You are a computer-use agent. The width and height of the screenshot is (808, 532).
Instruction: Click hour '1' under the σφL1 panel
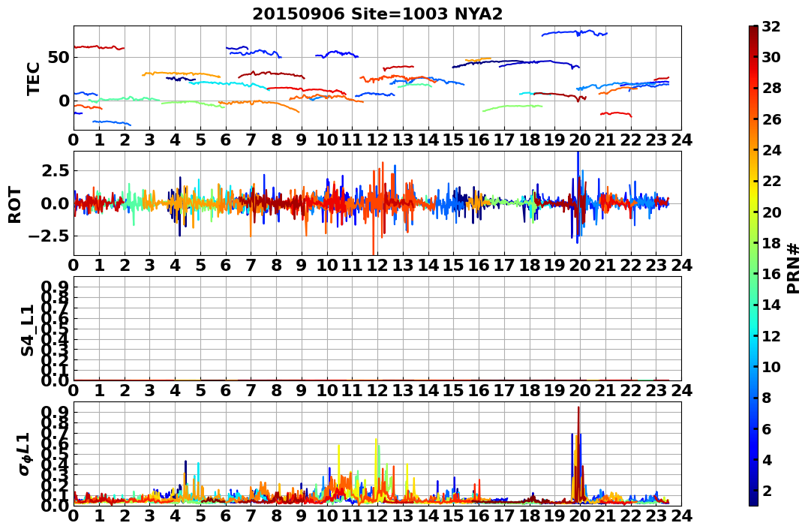tap(99, 516)
